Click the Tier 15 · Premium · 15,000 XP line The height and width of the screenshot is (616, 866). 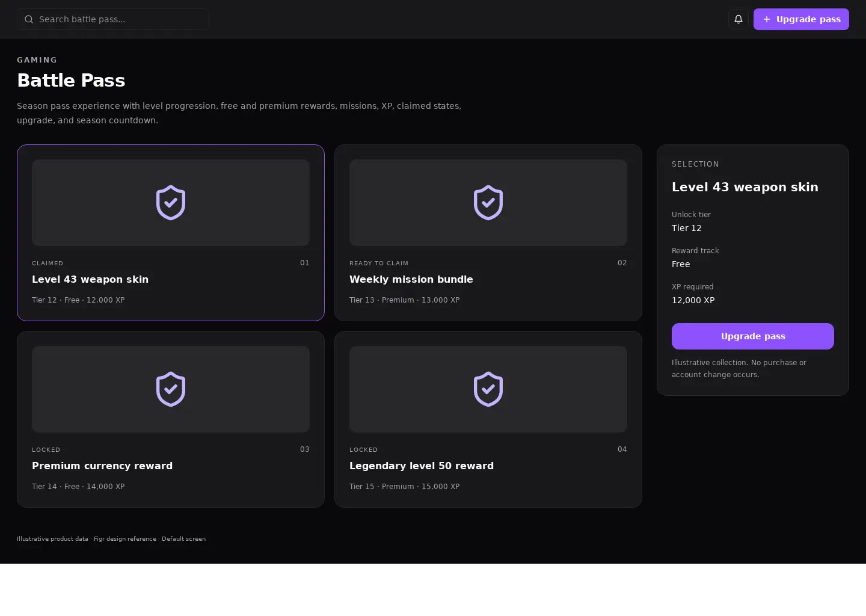[x=405, y=487]
